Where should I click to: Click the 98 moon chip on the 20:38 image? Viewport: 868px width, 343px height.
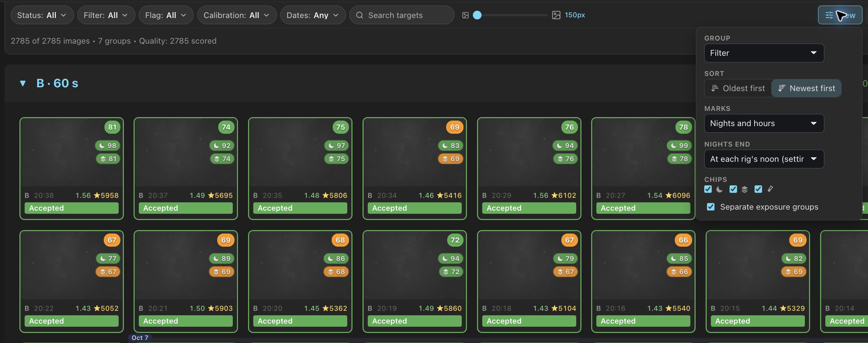(108, 146)
